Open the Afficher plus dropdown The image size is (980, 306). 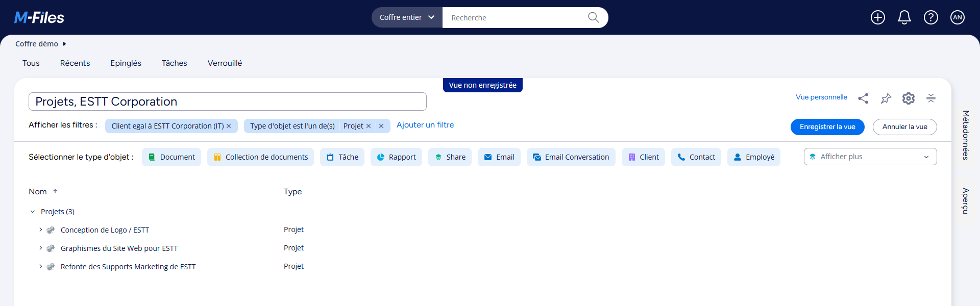pos(870,157)
